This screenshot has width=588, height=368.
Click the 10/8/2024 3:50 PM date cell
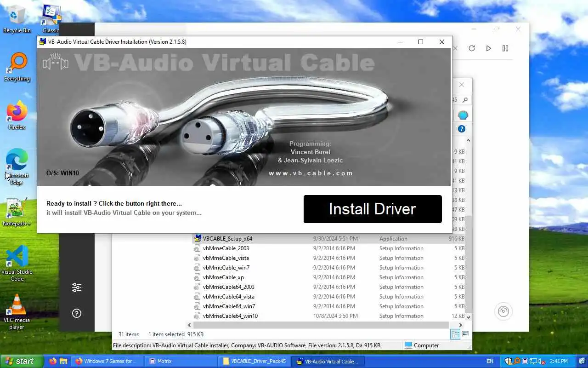[x=335, y=316]
